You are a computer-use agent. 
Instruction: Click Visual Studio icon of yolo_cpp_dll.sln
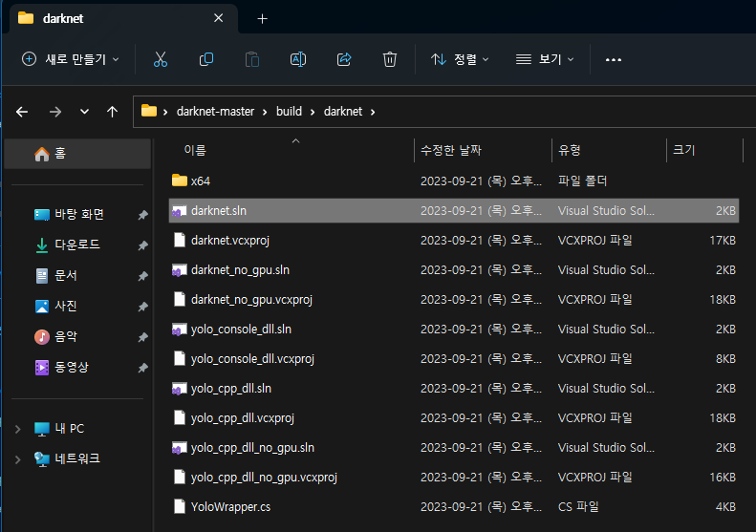pos(180,389)
